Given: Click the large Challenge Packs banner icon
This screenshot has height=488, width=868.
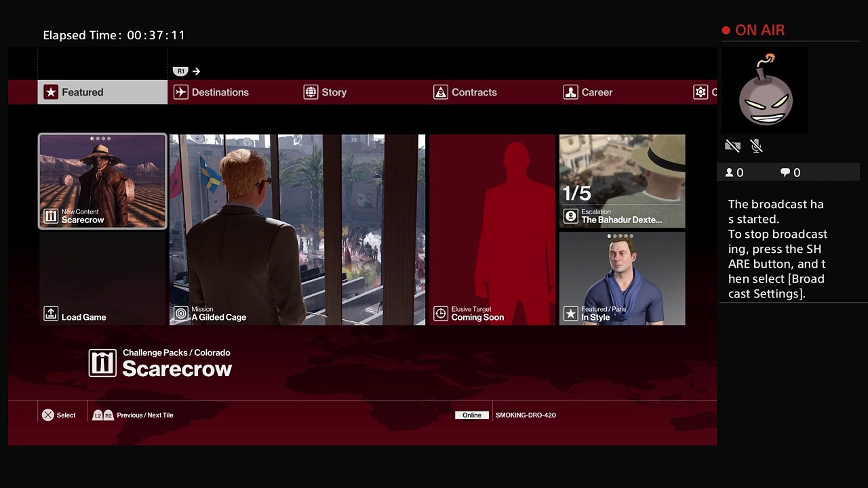Looking at the screenshot, I should 102,363.
